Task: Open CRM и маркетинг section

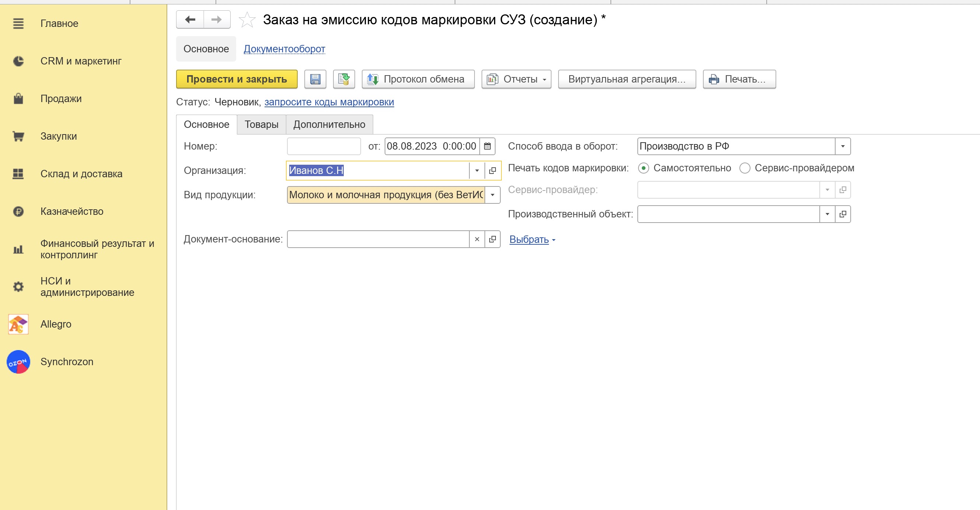Action: tap(81, 61)
